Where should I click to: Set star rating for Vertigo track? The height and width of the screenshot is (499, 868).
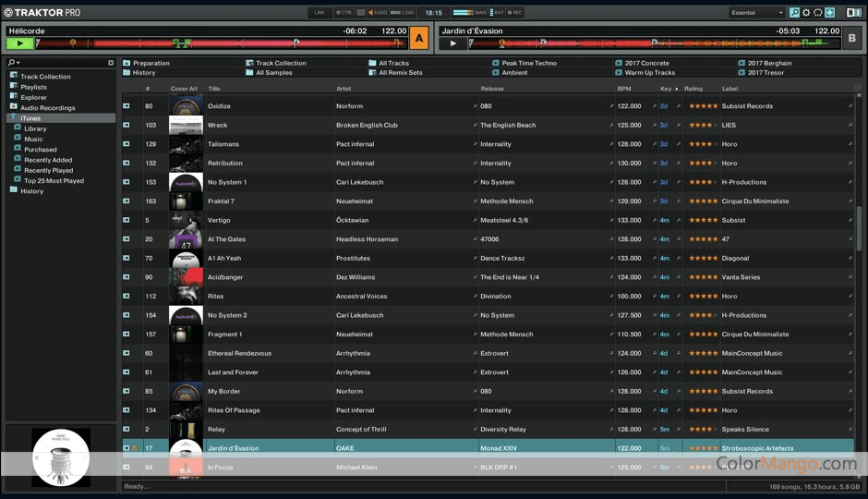(x=703, y=221)
